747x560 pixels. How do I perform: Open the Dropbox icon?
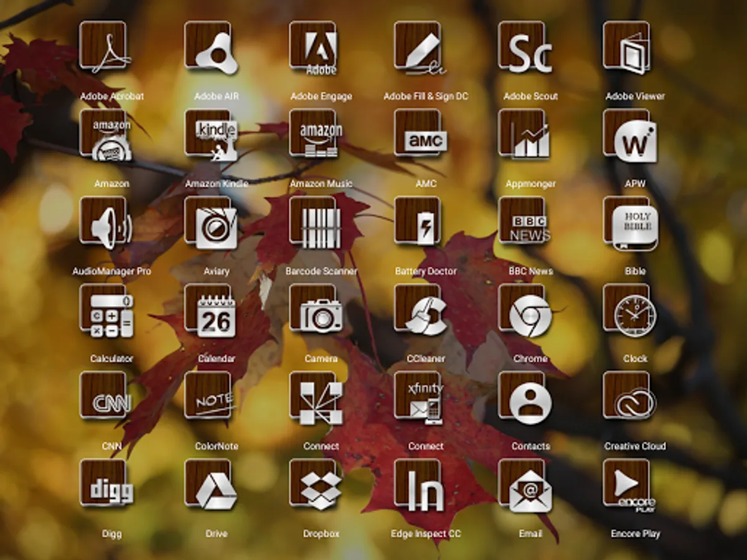click(315, 485)
